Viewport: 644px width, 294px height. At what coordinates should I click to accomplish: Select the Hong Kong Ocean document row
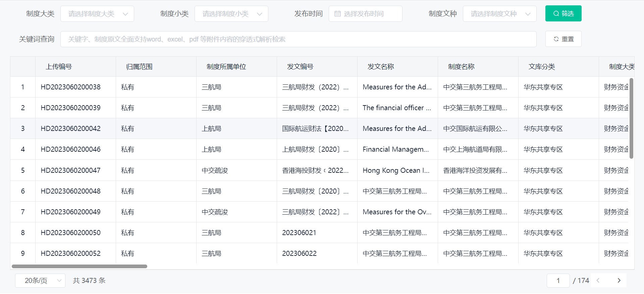click(396, 170)
